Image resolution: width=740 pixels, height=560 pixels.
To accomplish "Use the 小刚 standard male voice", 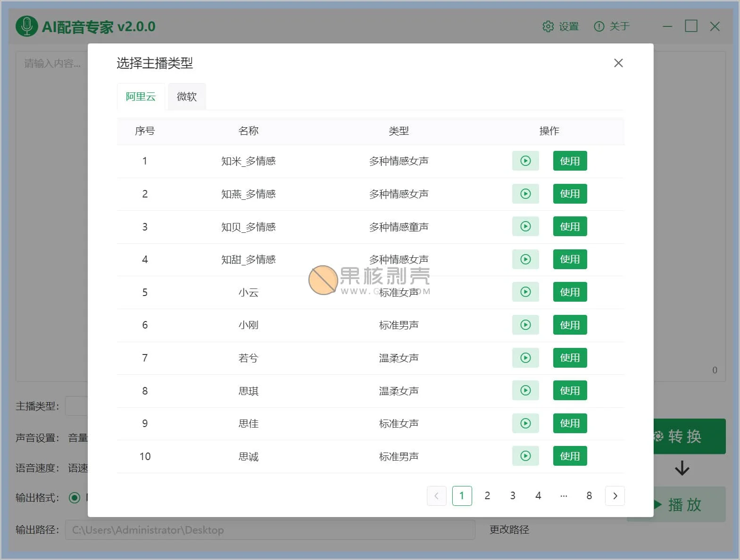I will [x=570, y=325].
